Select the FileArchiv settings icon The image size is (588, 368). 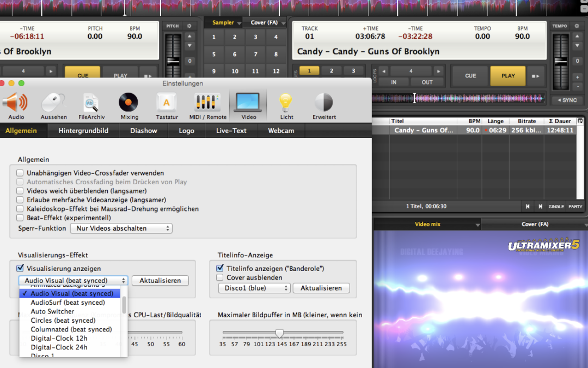[91, 103]
